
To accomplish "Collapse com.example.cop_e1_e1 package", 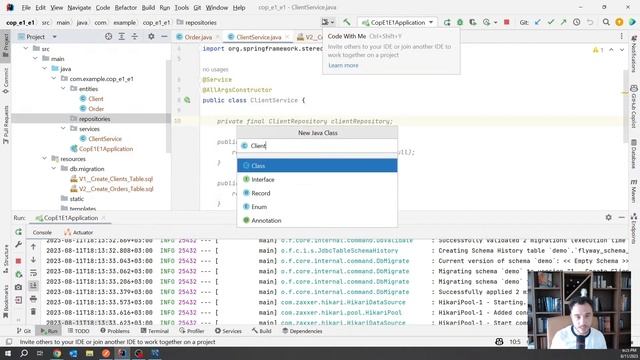I will (54, 79).
